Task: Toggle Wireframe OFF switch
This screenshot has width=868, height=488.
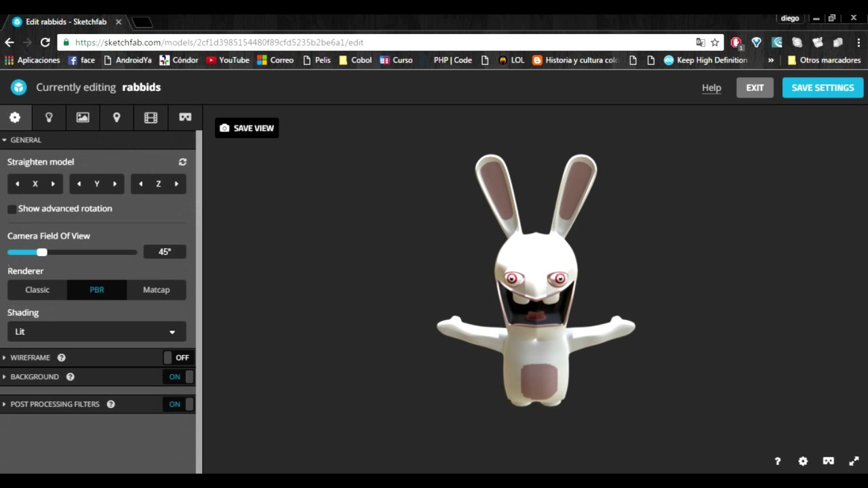Action: (178, 357)
